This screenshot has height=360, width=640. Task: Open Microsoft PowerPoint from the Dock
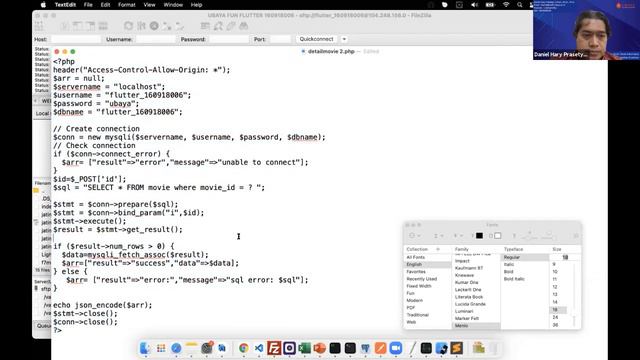(x=320, y=348)
